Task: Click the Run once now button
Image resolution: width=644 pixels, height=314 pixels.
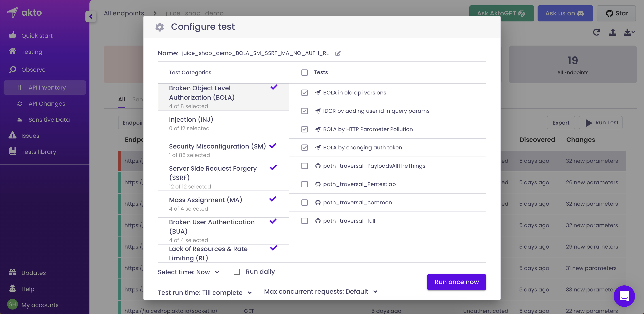Action: pyautogui.click(x=456, y=282)
